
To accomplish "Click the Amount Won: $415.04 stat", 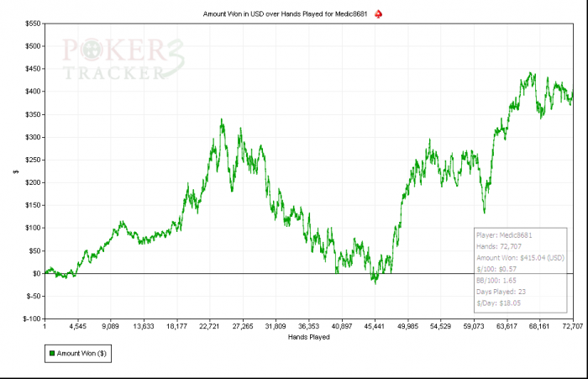I will (x=520, y=258).
